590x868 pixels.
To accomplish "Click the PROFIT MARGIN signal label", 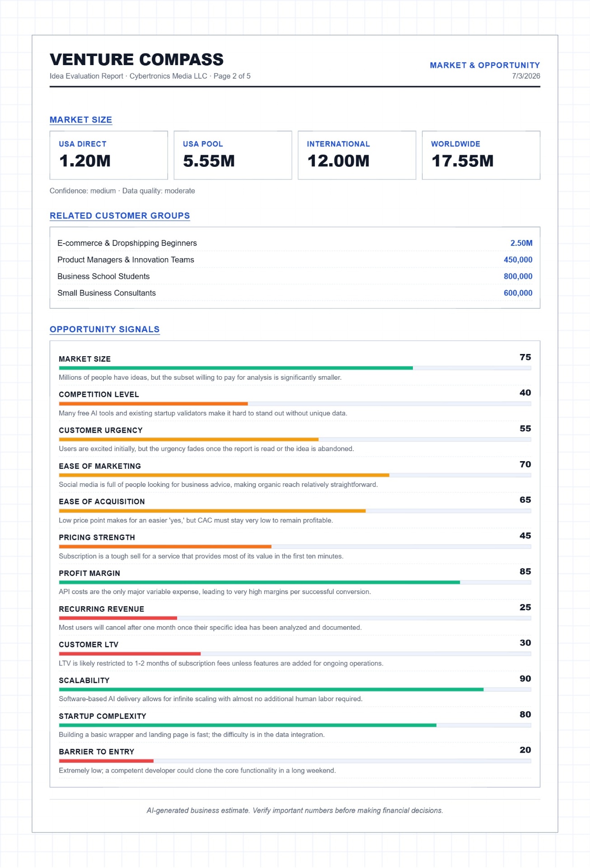I will 89,573.
